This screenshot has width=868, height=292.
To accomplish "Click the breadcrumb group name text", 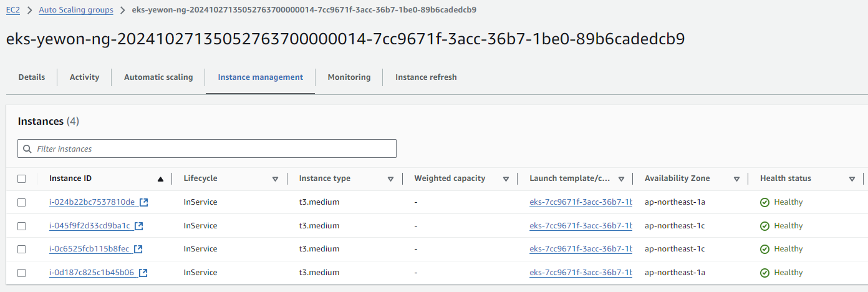I will (x=304, y=10).
